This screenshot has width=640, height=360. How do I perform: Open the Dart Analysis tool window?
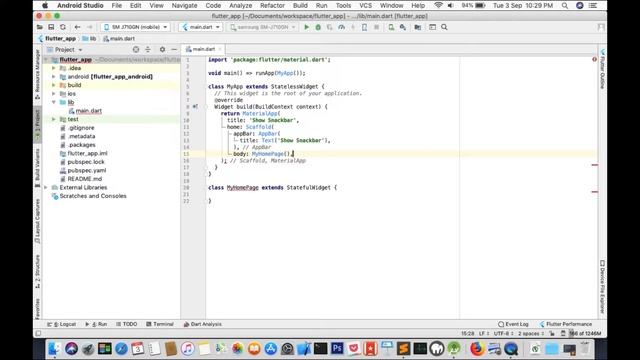pyautogui.click(x=202, y=324)
